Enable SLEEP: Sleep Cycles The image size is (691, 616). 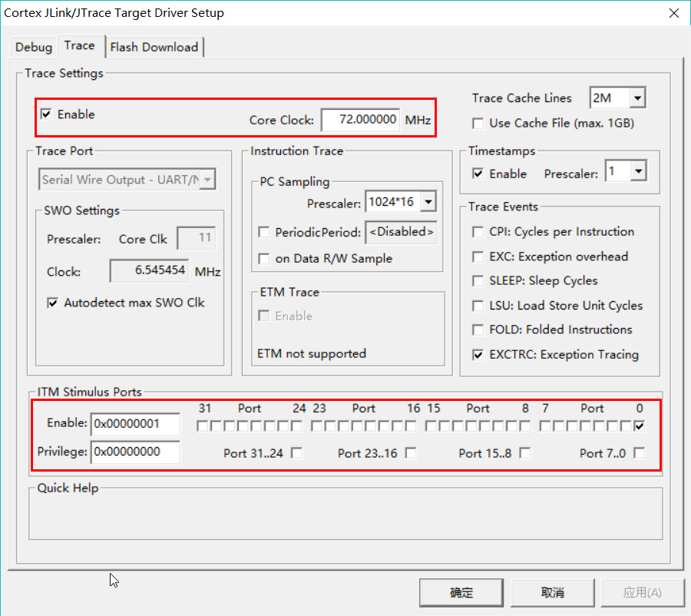coord(478,281)
